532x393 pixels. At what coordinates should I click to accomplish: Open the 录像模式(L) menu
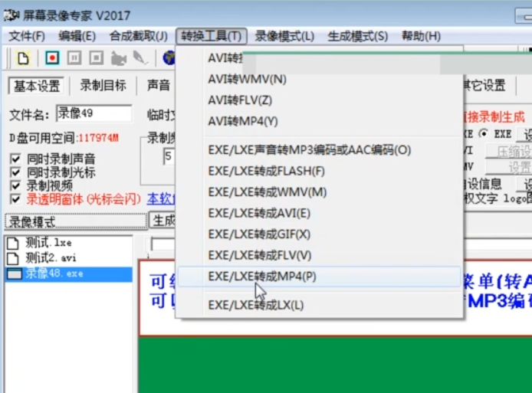pyautogui.click(x=284, y=36)
